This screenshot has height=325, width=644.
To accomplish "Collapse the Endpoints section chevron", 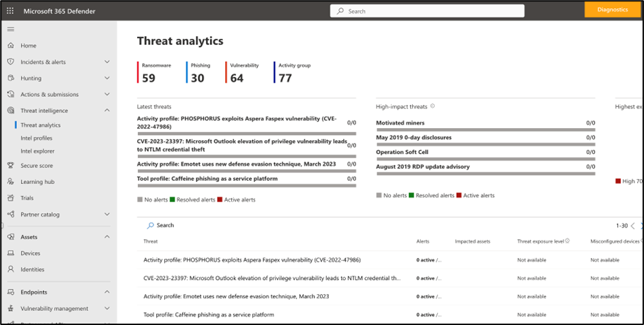I will [x=107, y=292].
